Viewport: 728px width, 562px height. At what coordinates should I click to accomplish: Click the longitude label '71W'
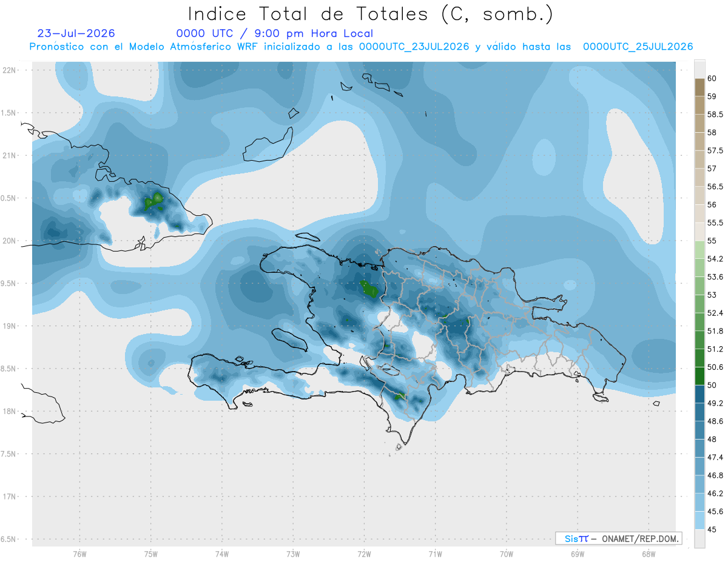tap(436, 554)
